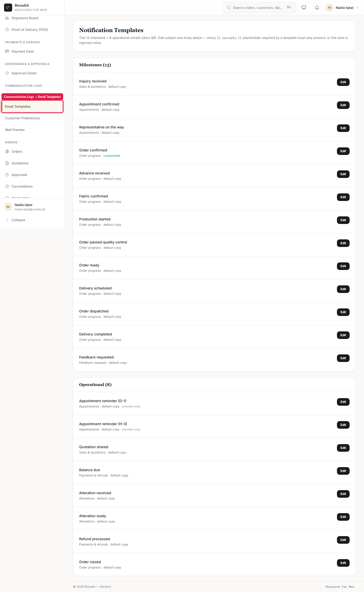Click the Payment Desk card icon
Screen dimensions: 364x592
coord(7,52)
